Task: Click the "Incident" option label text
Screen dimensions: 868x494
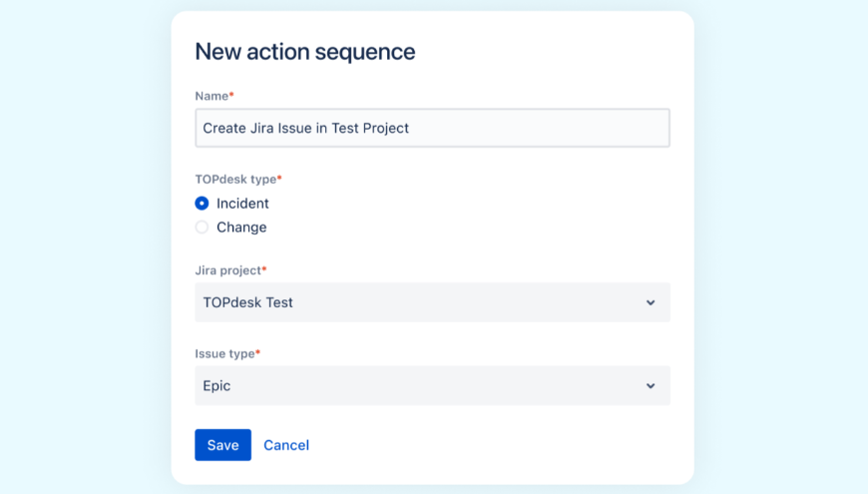Action: 242,204
